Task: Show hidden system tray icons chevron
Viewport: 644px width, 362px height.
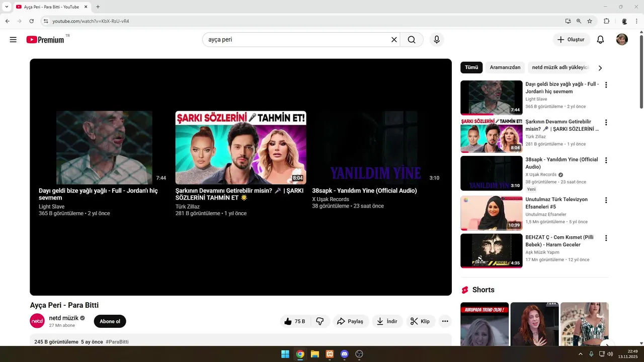Action: tap(580, 354)
